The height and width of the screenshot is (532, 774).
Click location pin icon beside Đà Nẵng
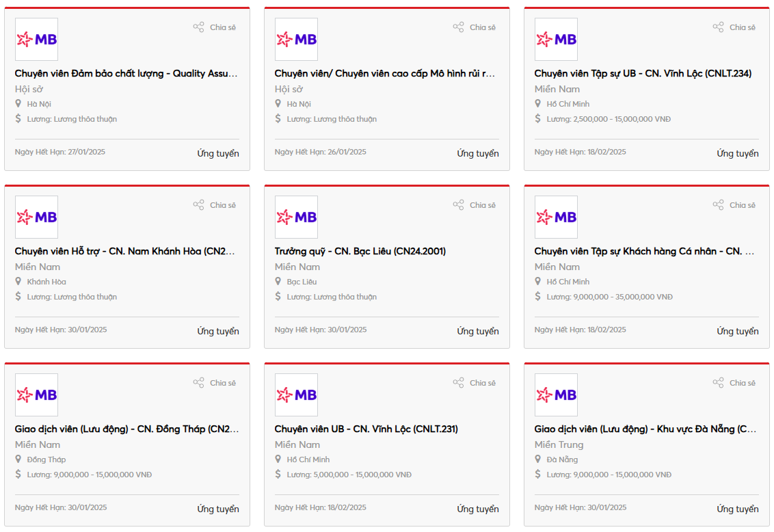point(538,459)
